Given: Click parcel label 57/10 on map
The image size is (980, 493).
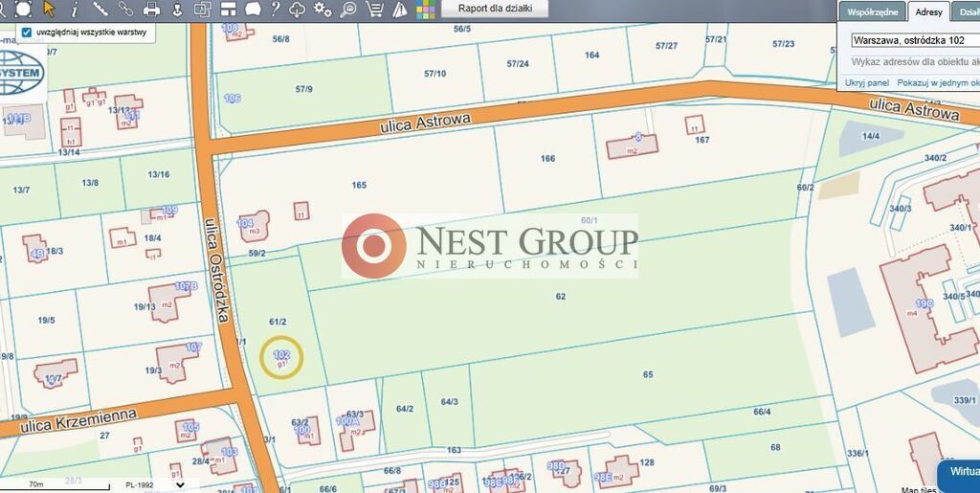Looking at the screenshot, I should tap(435, 73).
